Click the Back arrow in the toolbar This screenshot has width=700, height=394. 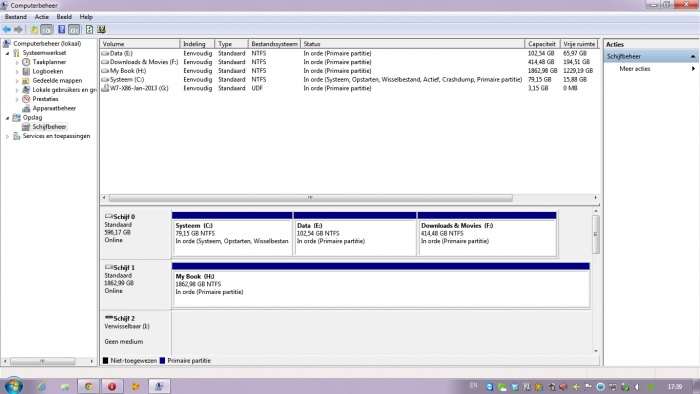pyautogui.click(x=7, y=29)
